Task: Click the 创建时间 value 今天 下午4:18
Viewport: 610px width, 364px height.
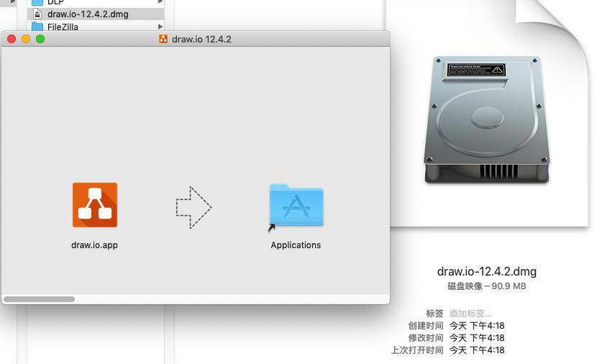Action: (x=477, y=325)
